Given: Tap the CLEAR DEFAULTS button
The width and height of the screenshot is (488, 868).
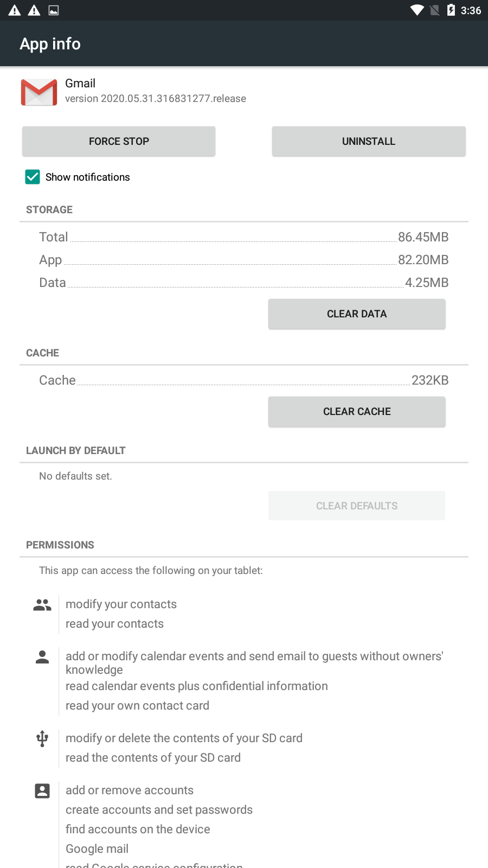Looking at the screenshot, I should tap(357, 506).
